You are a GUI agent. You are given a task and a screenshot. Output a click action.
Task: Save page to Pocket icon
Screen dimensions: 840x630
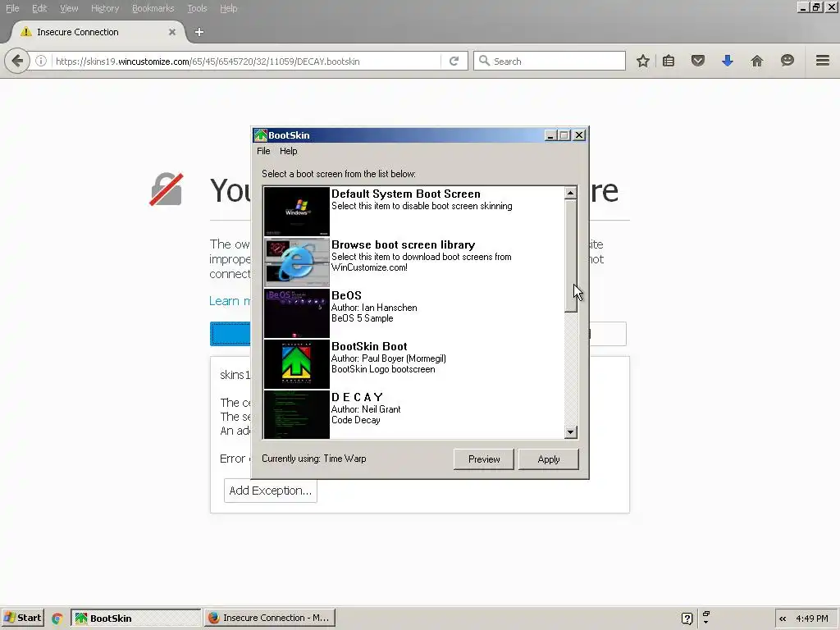(x=697, y=61)
